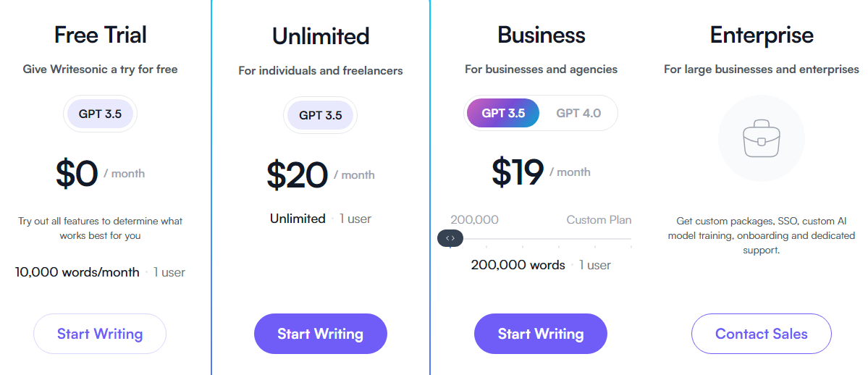The height and width of the screenshot is (375, 868).
Task: Click the Unlimited plan heading
Action: tap(321, 36)
